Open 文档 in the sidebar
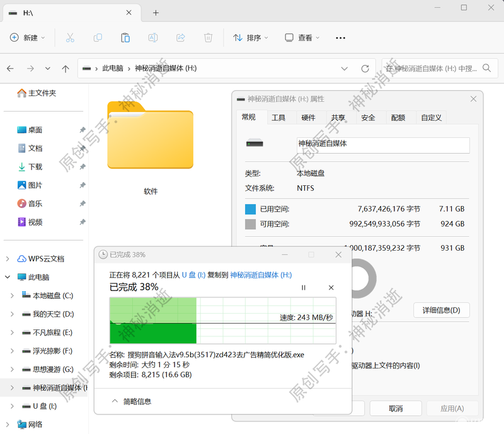The width and height of the screenshot is (504, 434). (30, 148)
